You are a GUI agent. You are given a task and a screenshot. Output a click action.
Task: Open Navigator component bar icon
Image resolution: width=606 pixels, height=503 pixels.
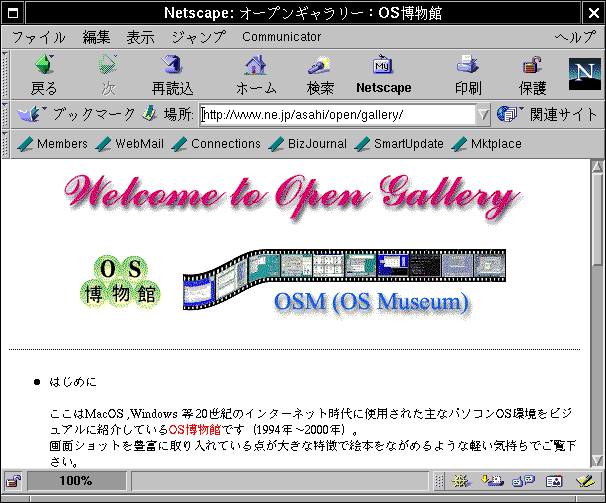coord(461,481)
